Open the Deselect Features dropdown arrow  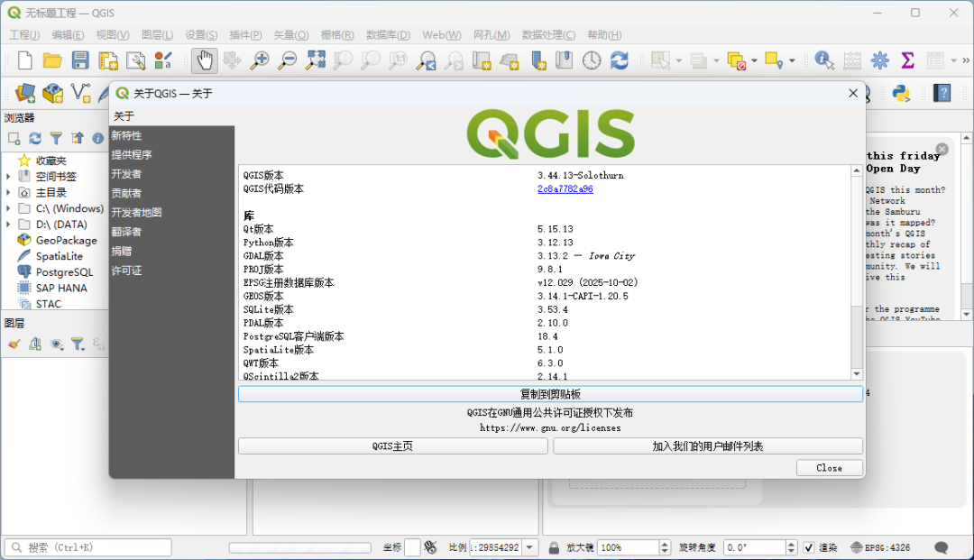coord(754,60)
